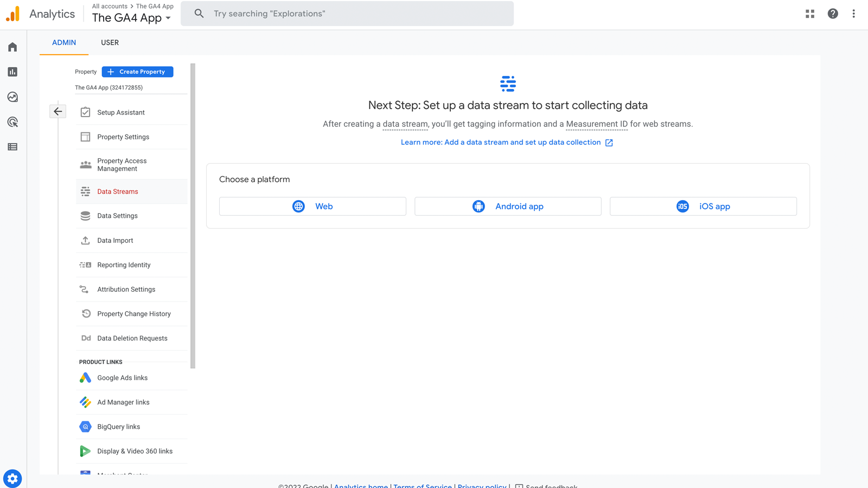Open the Google apps grid icon
The image size is (868, 488).
click(x=810, y=14)
